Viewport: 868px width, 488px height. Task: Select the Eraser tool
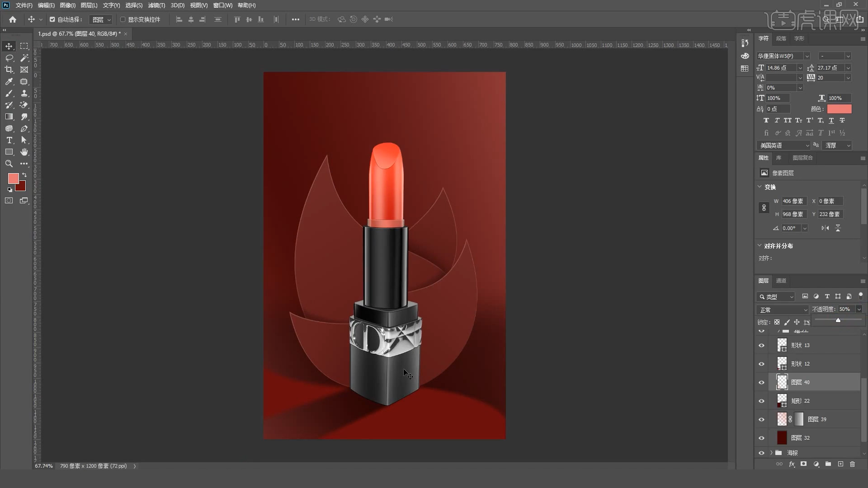coord(24,105)
